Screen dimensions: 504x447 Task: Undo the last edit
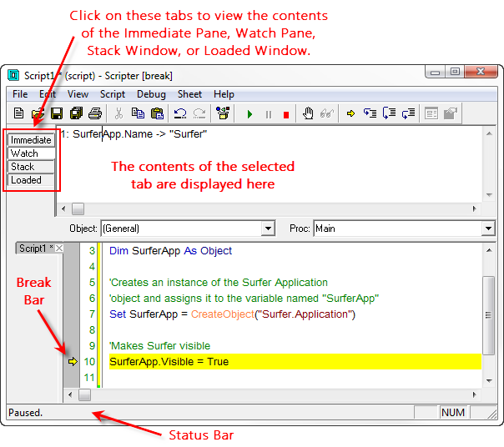pyautogui.click(x=180, y=113)
